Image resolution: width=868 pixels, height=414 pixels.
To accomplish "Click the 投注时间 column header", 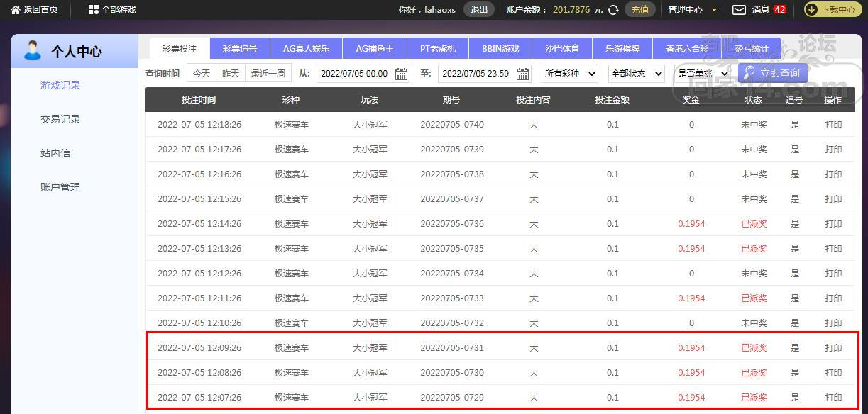I will (x=199, y=100).
